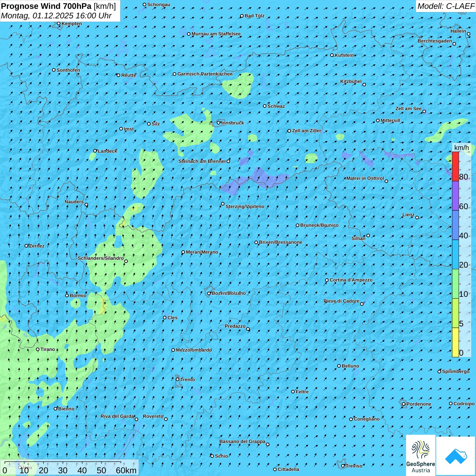This screenshot has width=476, height=476.
Task: Click the Kempten city marker
Action: [59, 24]
